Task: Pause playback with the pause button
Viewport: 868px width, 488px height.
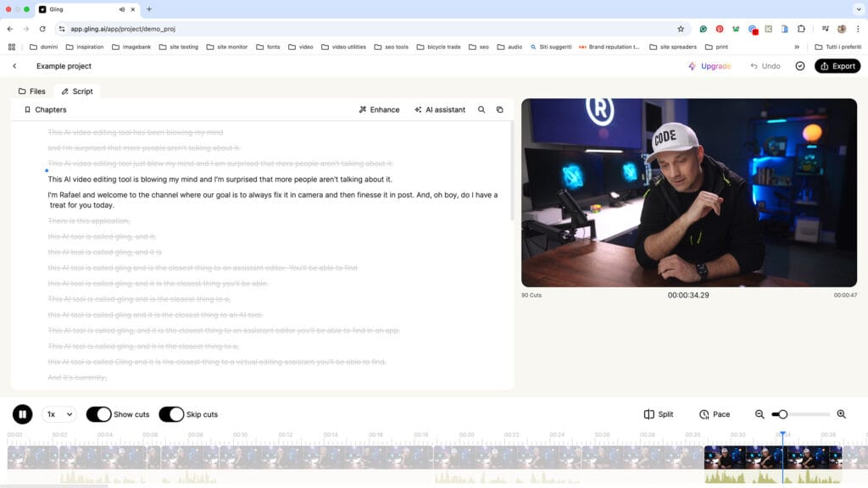Action: click(x=22, y=414)
